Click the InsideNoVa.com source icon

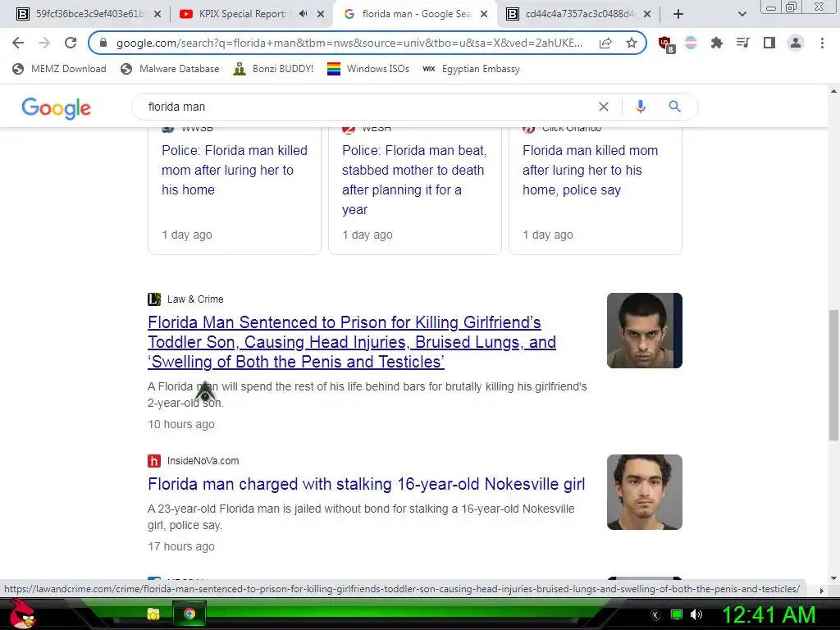(x=154, y=461)
